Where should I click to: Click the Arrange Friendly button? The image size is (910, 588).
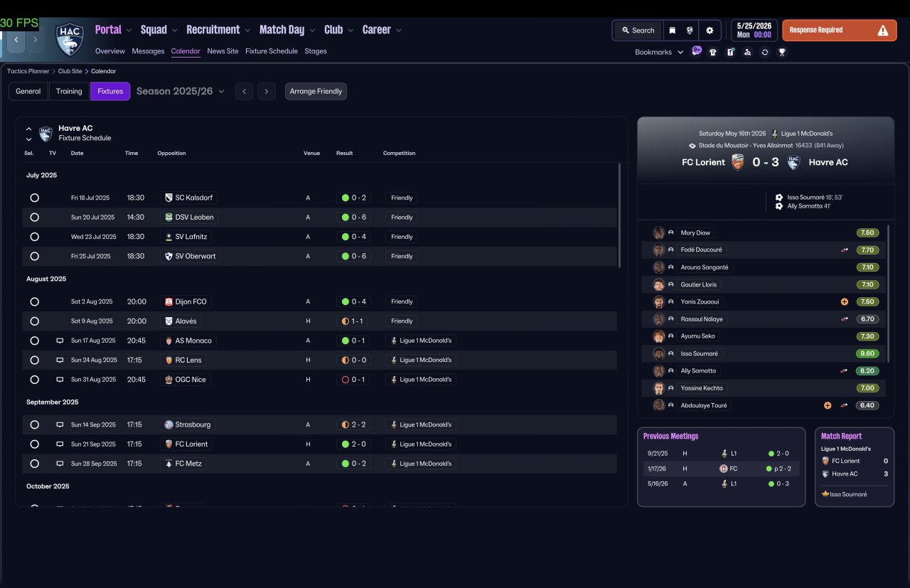click(316, 91)
